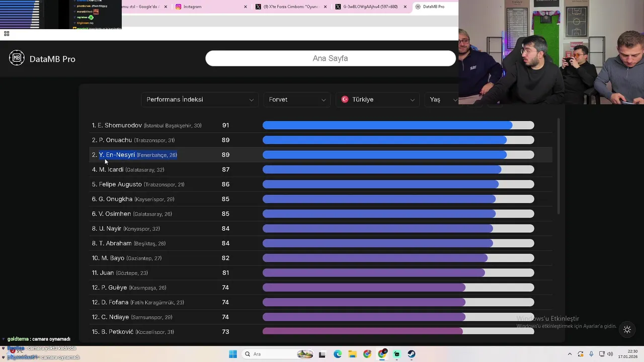Open the tab groups grid icon

[7, 34]
